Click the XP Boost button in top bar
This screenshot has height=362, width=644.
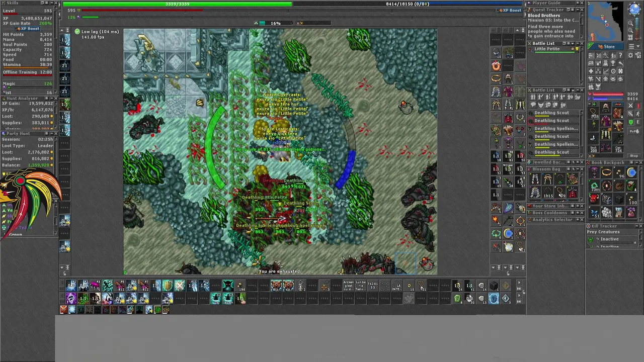[x=510, y=10]
